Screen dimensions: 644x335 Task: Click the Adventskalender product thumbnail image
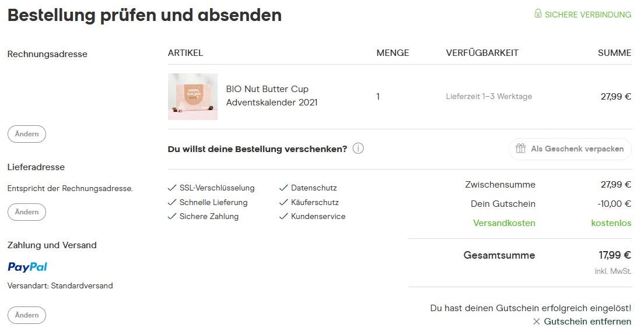coord(192,97)
